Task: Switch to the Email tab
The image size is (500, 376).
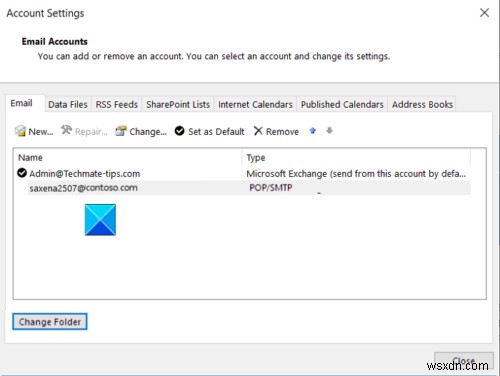Action: [25, 103]
